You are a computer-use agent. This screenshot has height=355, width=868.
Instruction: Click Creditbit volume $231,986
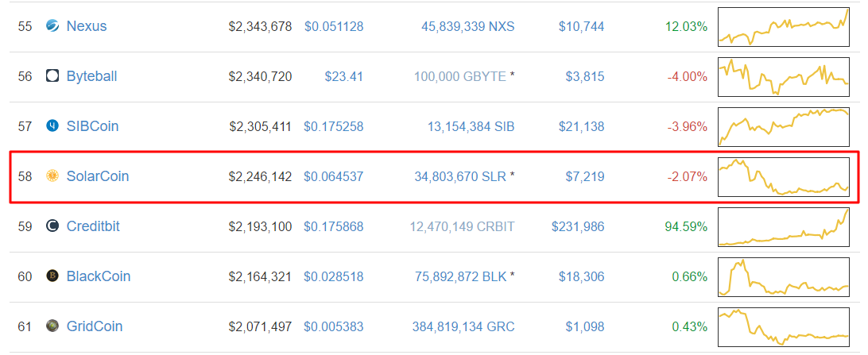tap(578, 226)
